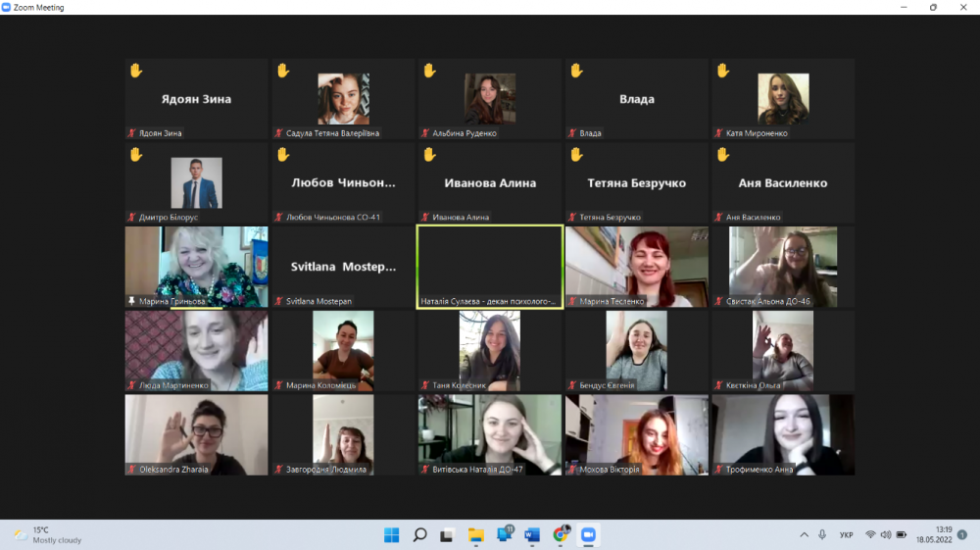The height and width of the screenshot is (550, 980).
Task: Open the Windows Start menu
Action: point(391,534)
